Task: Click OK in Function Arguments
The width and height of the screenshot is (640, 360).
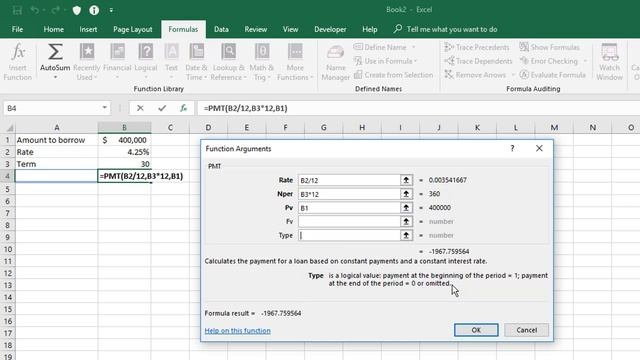Action: 476,330
